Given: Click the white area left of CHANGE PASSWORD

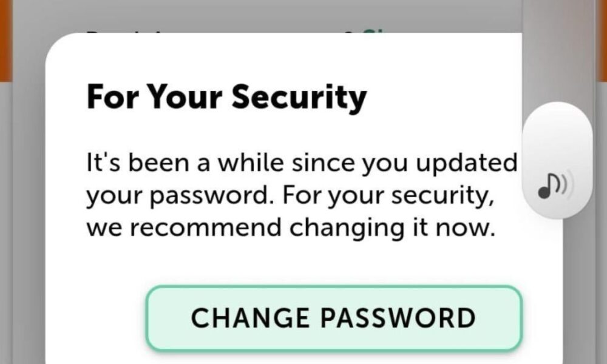Looking at the screenshot, I should coord(97,318).
